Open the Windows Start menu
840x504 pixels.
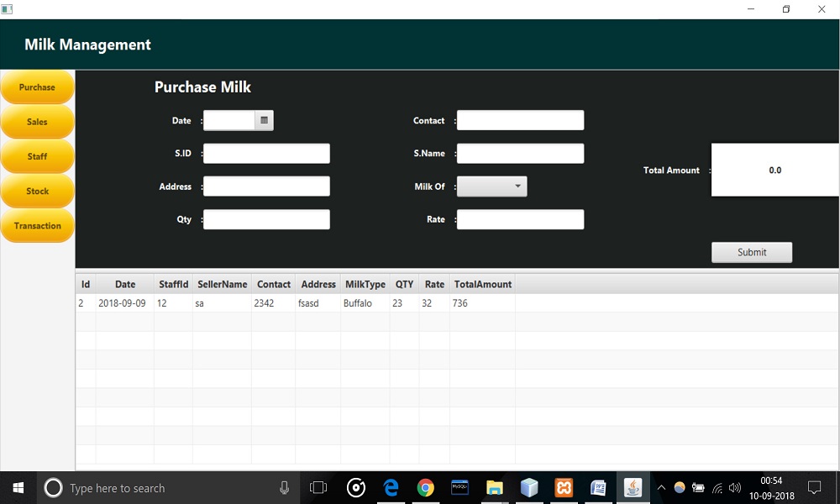pos(18,488)
